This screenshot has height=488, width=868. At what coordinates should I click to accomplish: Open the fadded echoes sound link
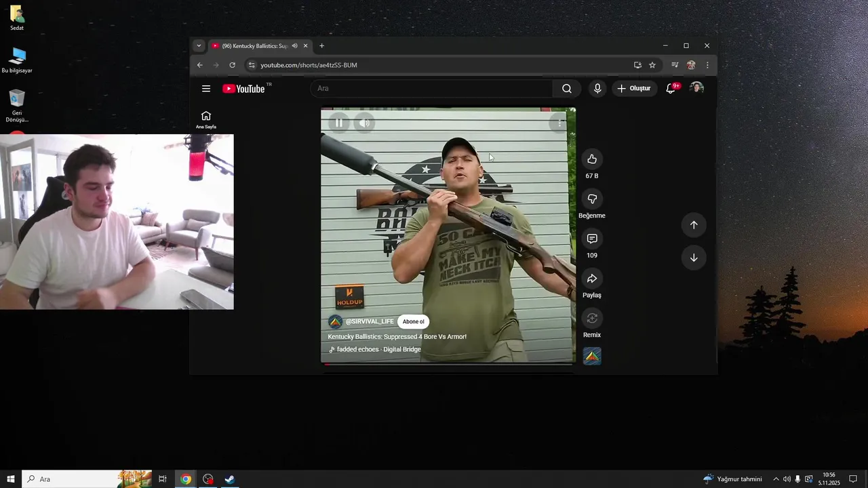378,350
